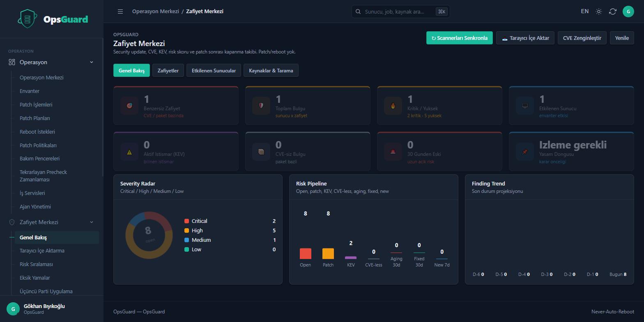The width and height of the screenshot is (644, 322).
Task: Click the Toplam Bulgu shield icon
Action: (x=261, y=106)
